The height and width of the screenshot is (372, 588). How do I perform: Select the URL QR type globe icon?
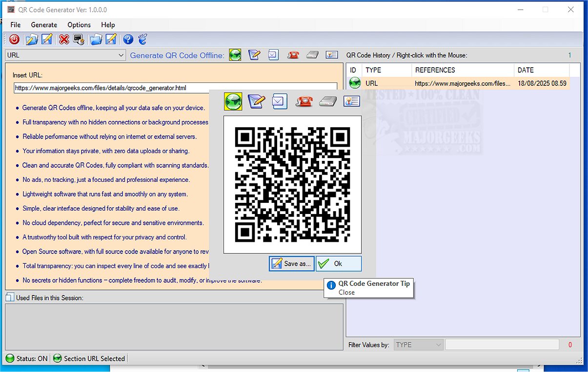tap(233, 101)
